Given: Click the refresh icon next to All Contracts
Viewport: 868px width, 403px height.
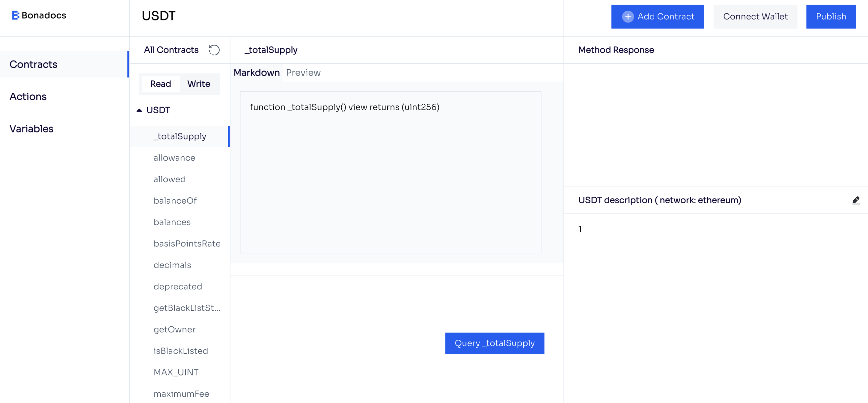Looking at the screenshot, I should pos(214,50).
